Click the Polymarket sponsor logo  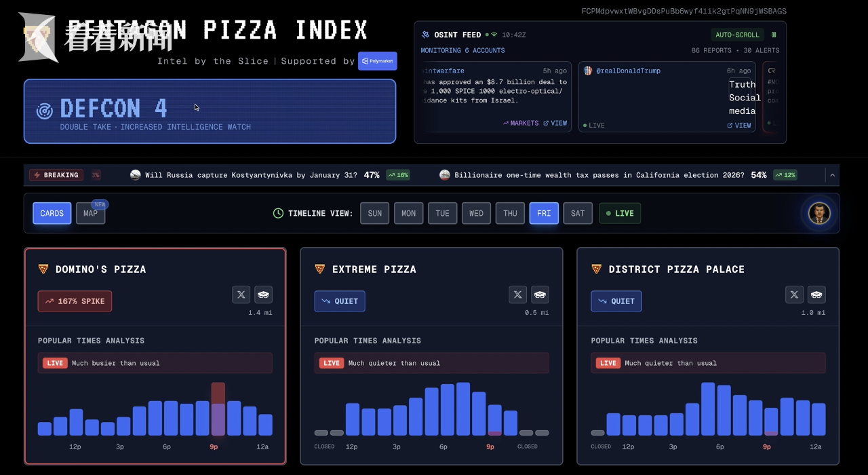point(378,61)
